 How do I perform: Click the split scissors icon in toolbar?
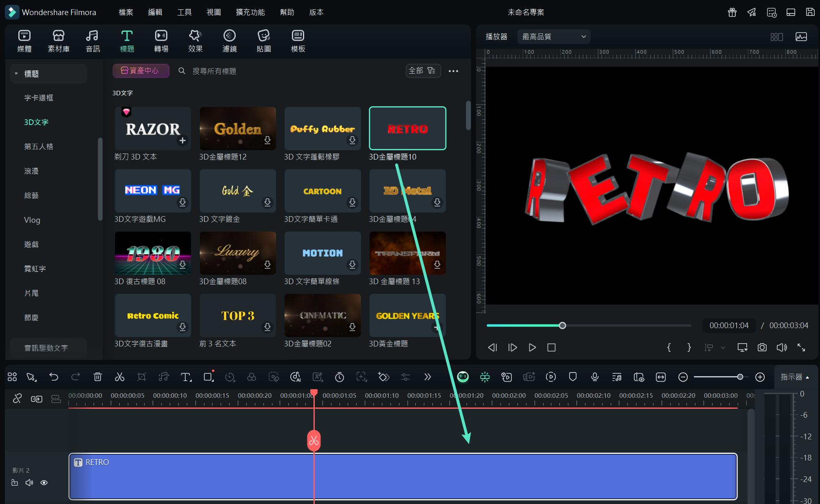tap(119, 377)
